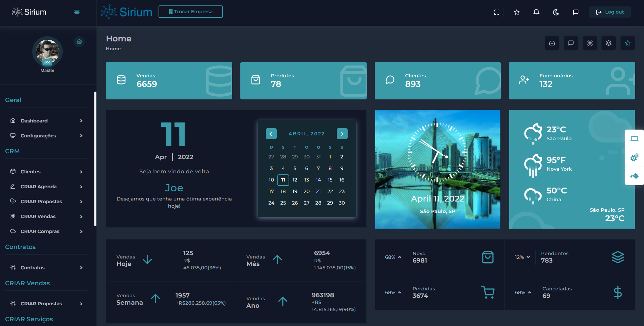The image size is (644, 326).
Task: Click the Trocar Empresa button
Action: coord(190,12)
